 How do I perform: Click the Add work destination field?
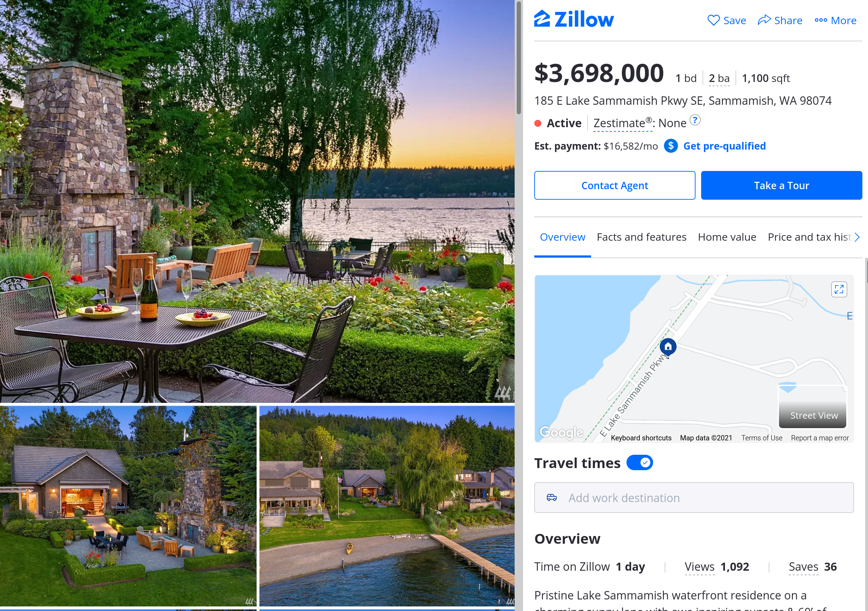[x=694, y=497]
